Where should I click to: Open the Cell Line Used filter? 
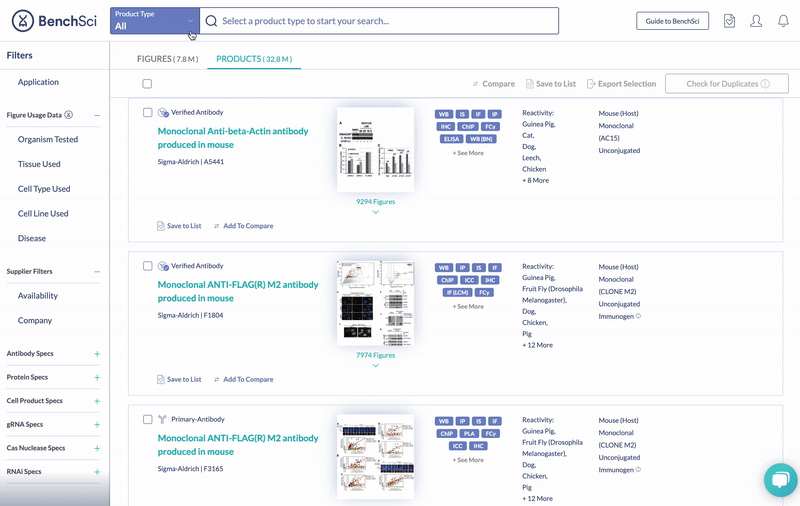point(43,213)
